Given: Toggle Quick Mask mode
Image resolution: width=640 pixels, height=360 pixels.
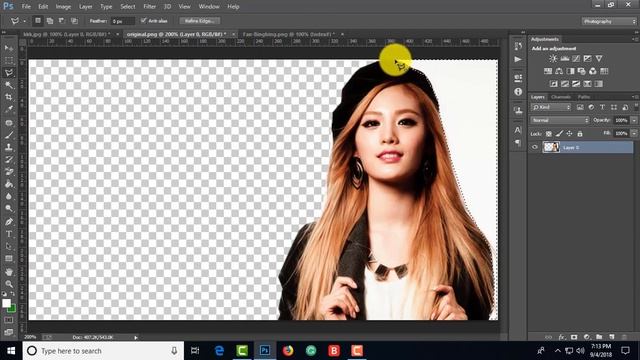Looking at the screenshot, I should point(9,320).
